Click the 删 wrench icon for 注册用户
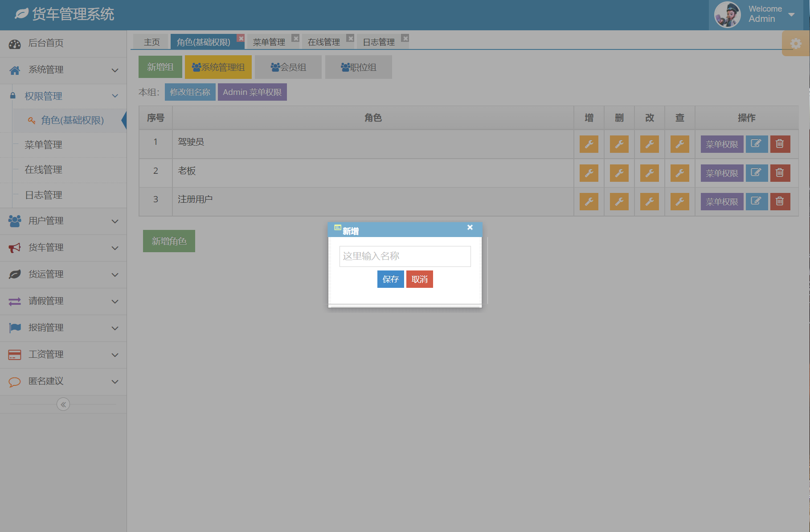The image size is (810, 532). 619,201
